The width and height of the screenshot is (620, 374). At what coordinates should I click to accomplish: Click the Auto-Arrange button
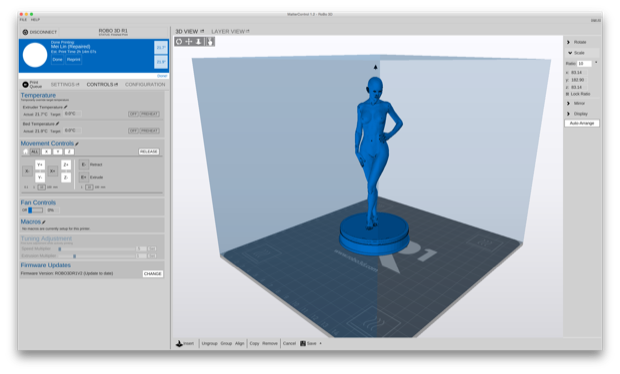(x=582, y=123)
